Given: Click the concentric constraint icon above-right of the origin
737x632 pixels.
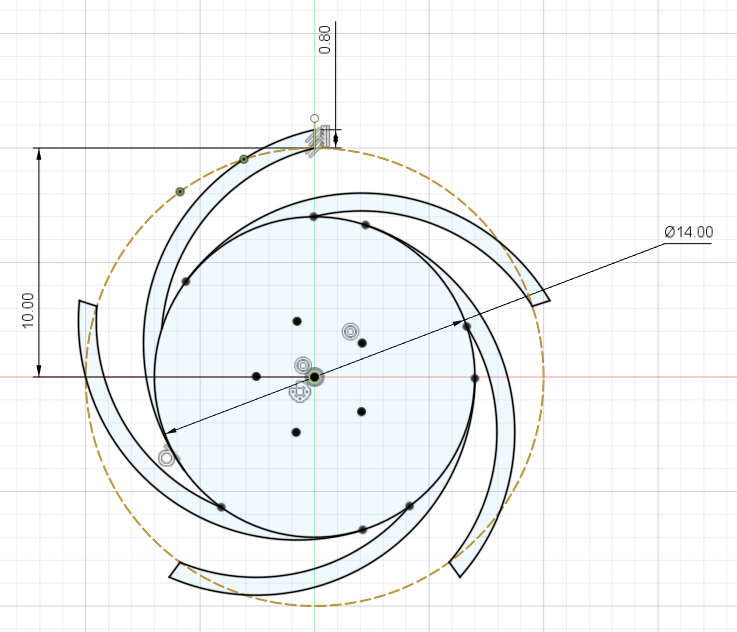Looking at the screenshot, I should click(350, 331).
